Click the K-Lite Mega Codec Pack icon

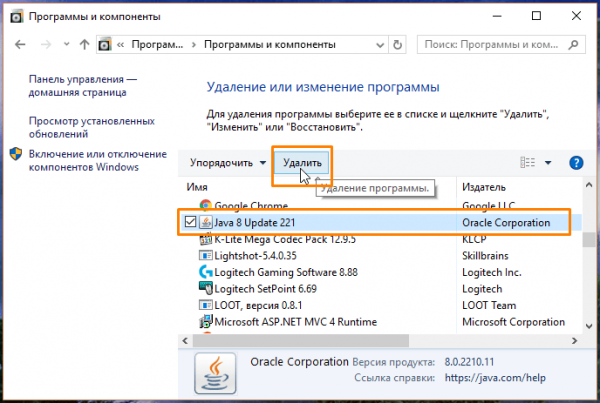[205, 239]
